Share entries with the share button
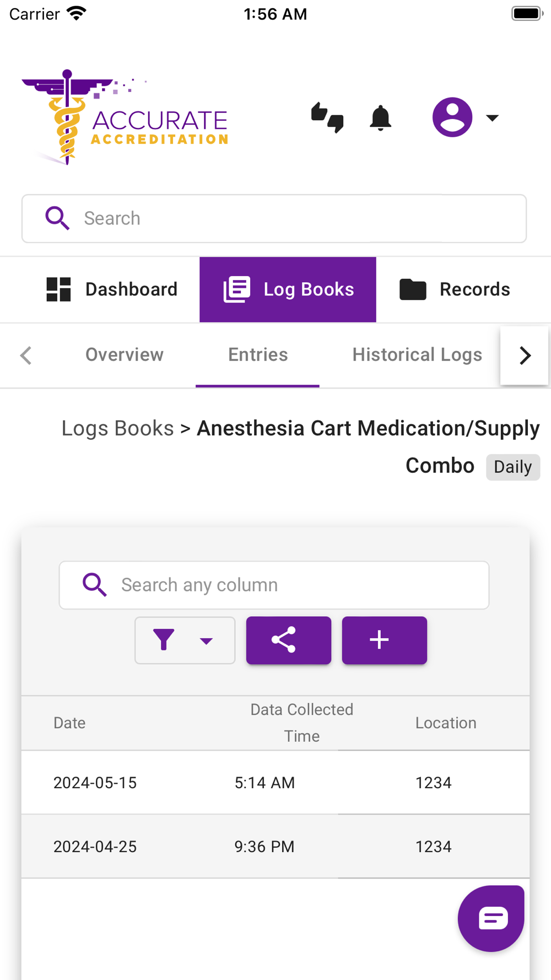 tap(289, 640)
